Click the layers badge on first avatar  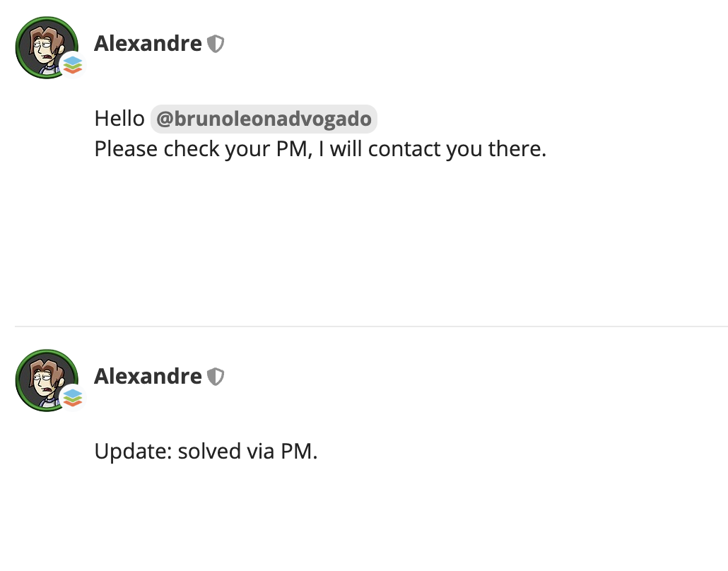click(72, 65)
